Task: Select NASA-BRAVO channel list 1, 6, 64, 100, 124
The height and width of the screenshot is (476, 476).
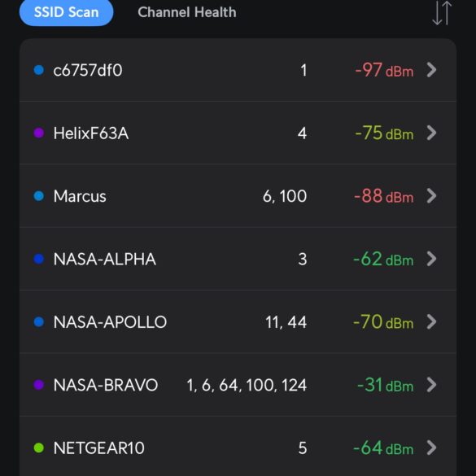Action: pyautogui.click(x=247, y=385)
